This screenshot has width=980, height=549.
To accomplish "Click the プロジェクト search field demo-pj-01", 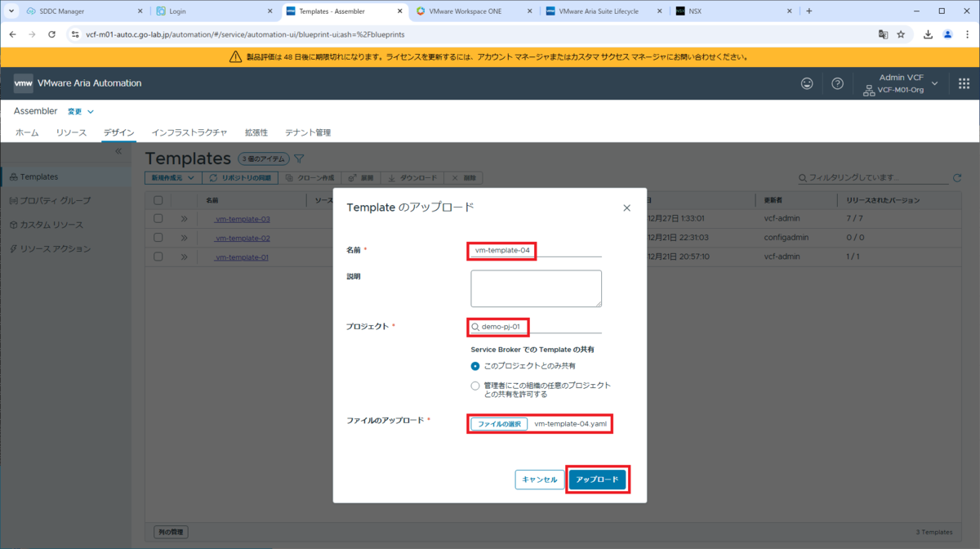I will pyautogui.click(x=536, y=326).
